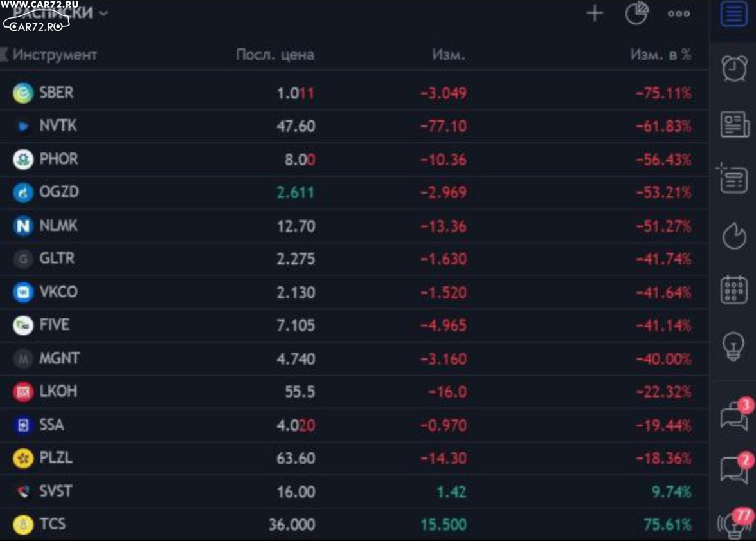Click MGNT change value -40.00%

click(663, 359)
